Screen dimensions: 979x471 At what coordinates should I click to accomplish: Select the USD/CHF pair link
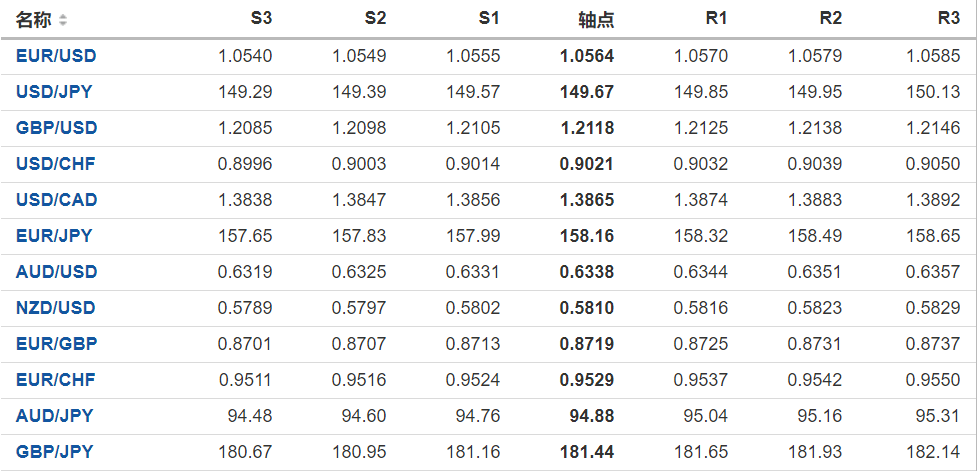click(x=55, y=164)
